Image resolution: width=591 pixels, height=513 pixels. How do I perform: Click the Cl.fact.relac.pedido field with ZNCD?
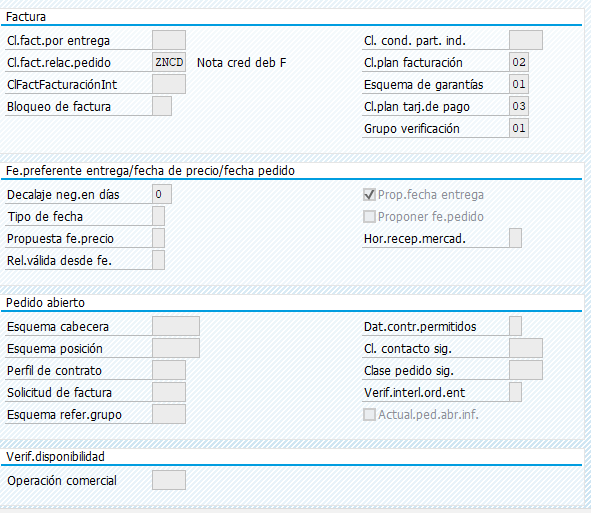tap(169, 62)
